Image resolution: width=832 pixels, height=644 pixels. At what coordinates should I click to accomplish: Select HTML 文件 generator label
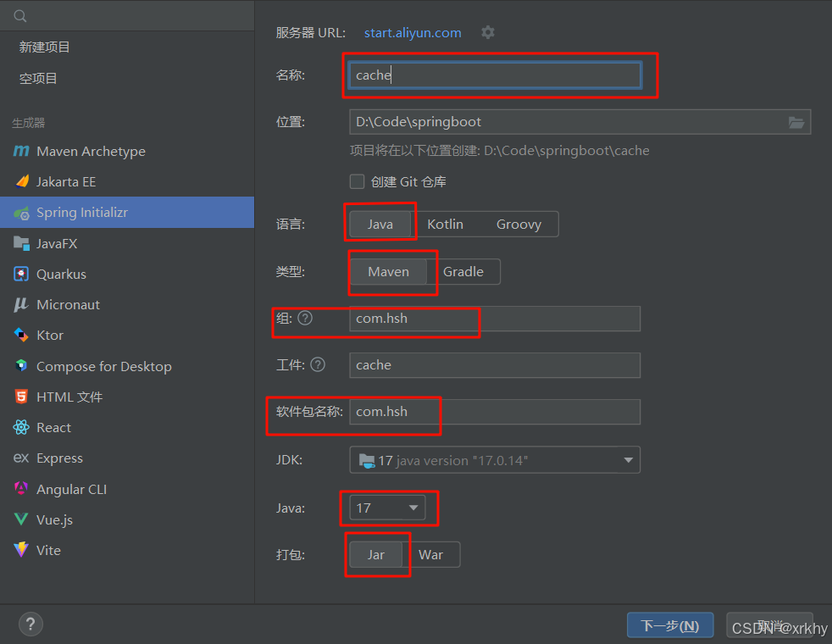coord(69,397)
